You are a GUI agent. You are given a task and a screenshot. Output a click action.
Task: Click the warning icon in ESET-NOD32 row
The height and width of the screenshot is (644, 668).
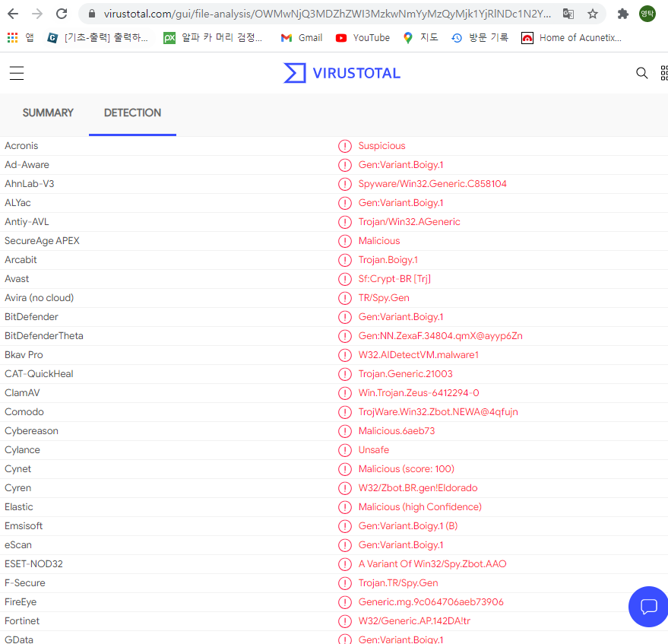click(345, 564)
